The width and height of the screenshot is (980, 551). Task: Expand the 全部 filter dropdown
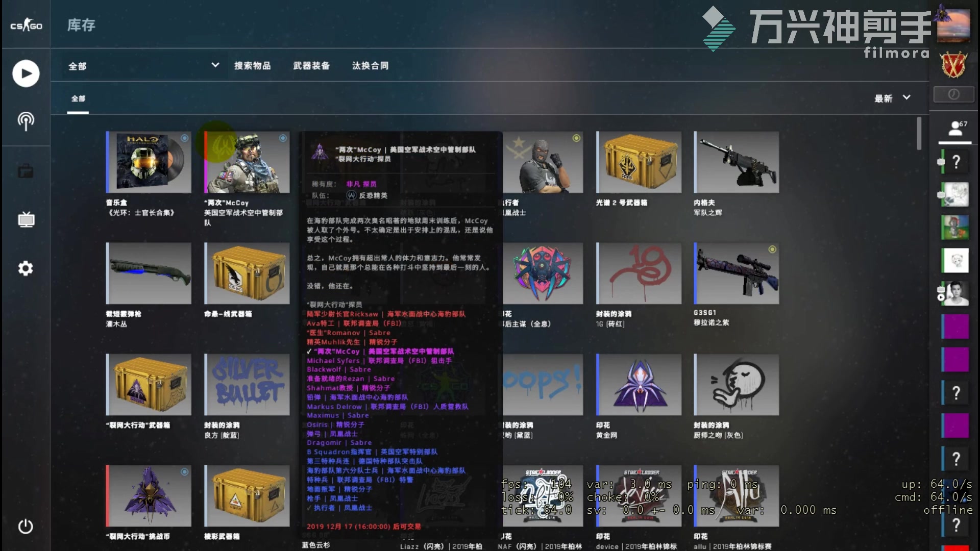click(x=143, y=66)
